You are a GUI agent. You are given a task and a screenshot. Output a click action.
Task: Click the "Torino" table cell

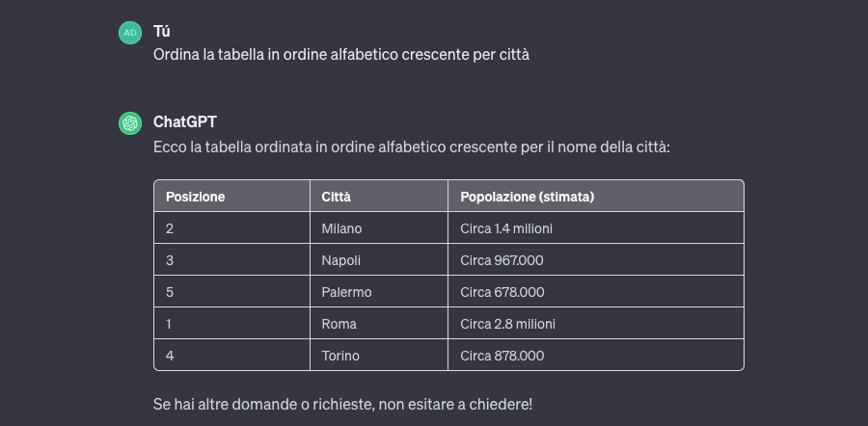[x=340, y=356]
